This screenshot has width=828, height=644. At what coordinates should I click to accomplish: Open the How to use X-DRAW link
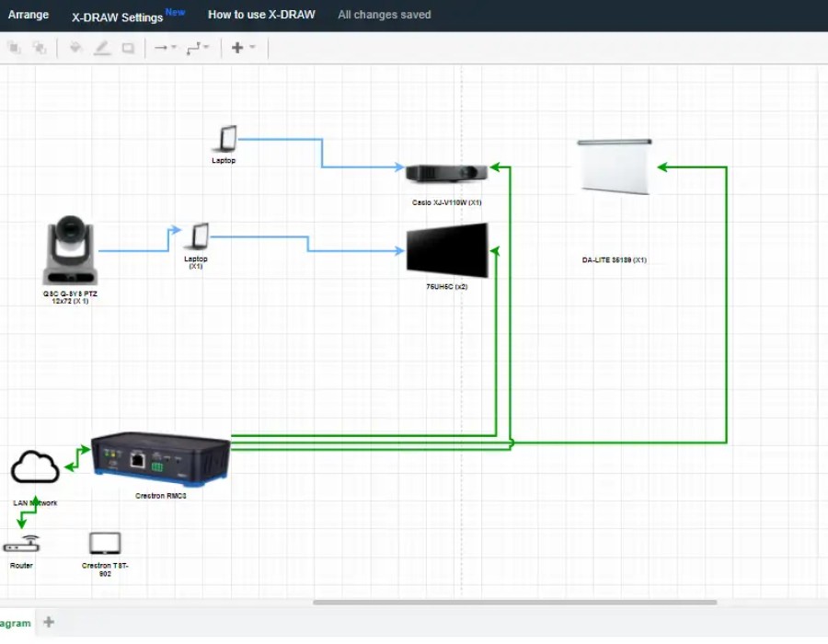click(x=261, y=15)
